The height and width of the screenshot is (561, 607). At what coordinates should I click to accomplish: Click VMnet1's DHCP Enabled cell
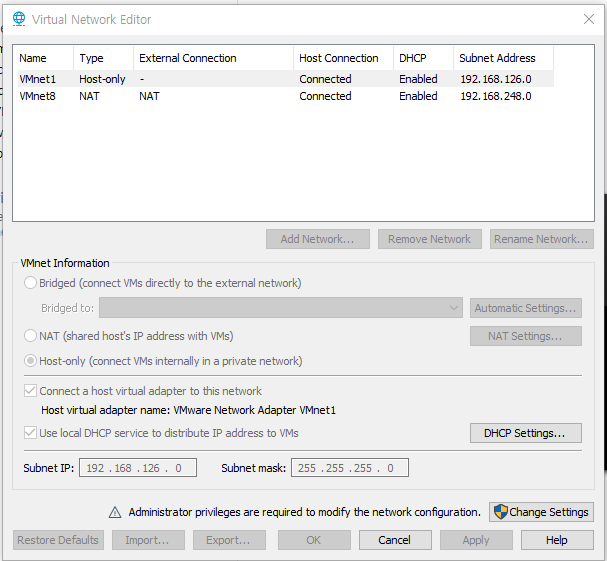pos(418,79)
